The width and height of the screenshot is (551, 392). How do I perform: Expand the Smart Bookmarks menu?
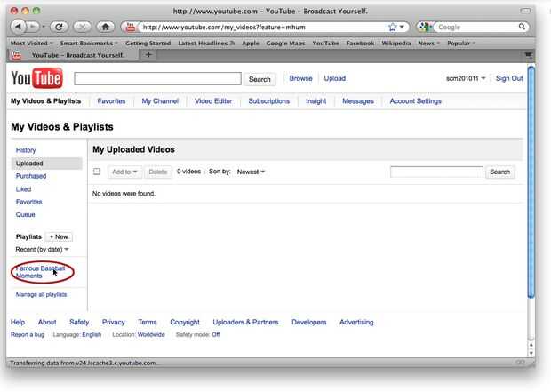[x=89, y=44]
